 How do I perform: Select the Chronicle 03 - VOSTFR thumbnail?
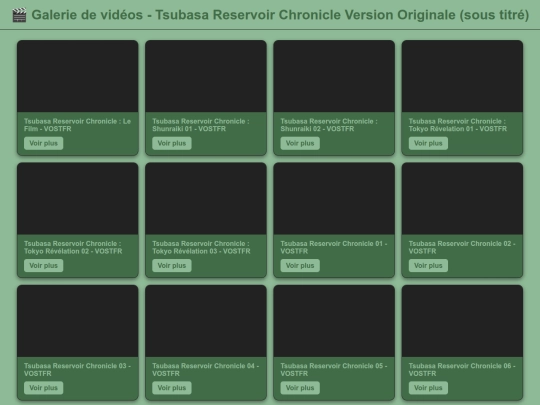pyautogui.click(x=77, y=321)
